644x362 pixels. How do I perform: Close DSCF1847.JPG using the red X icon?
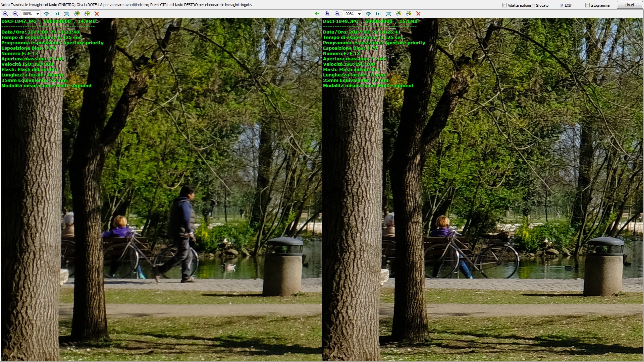97,14
